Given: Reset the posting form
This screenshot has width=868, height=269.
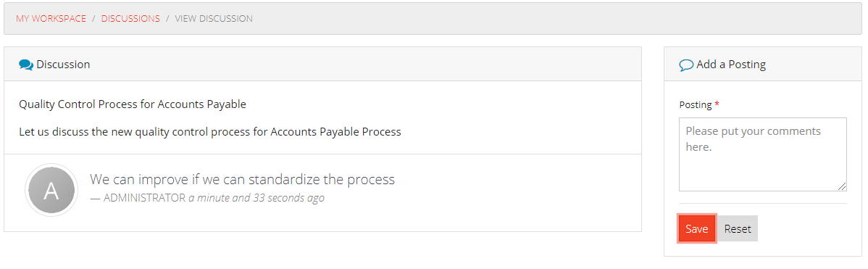Looking at the screenshot, I should coord(738,228).
